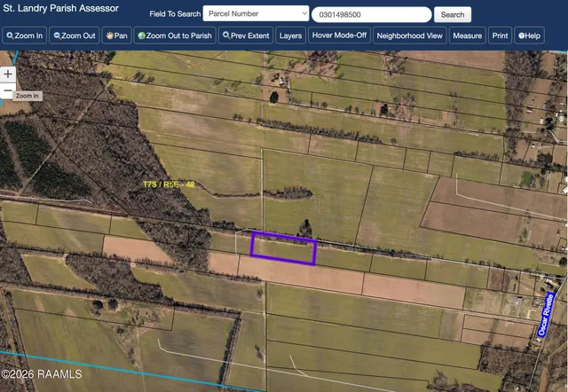Activate the Zoom In tool
Screen dimensions: 568x392
click(x=24, y=35)
